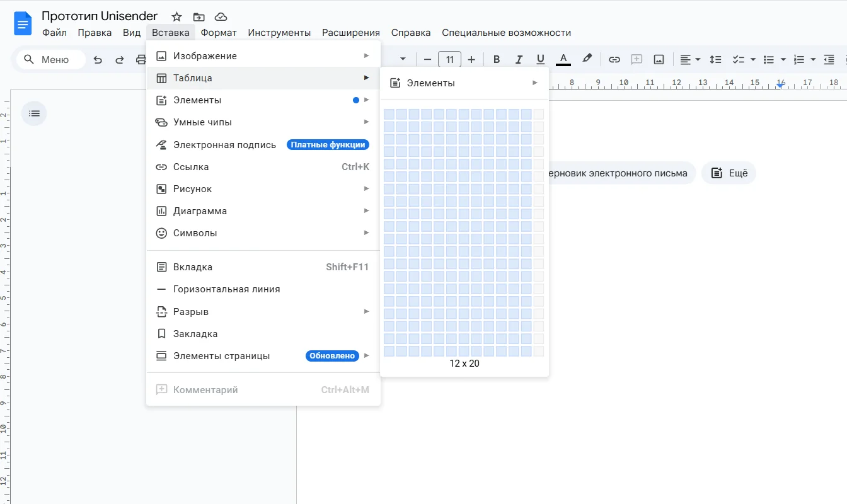Select Горизонтальная линия from the menu

(x=226, y=289)
